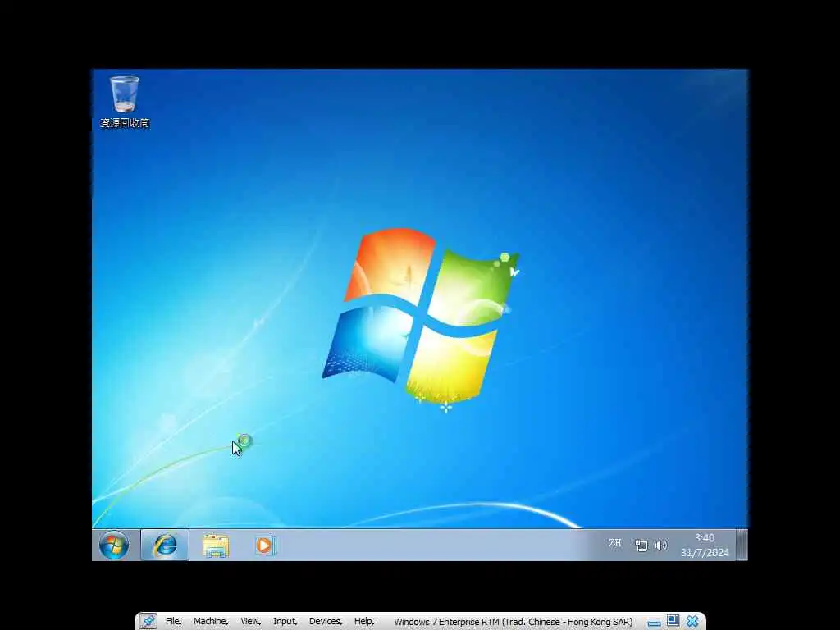Open the File menu in VirtualBox toolbar

pyautogui.click(x=173, y=622)
